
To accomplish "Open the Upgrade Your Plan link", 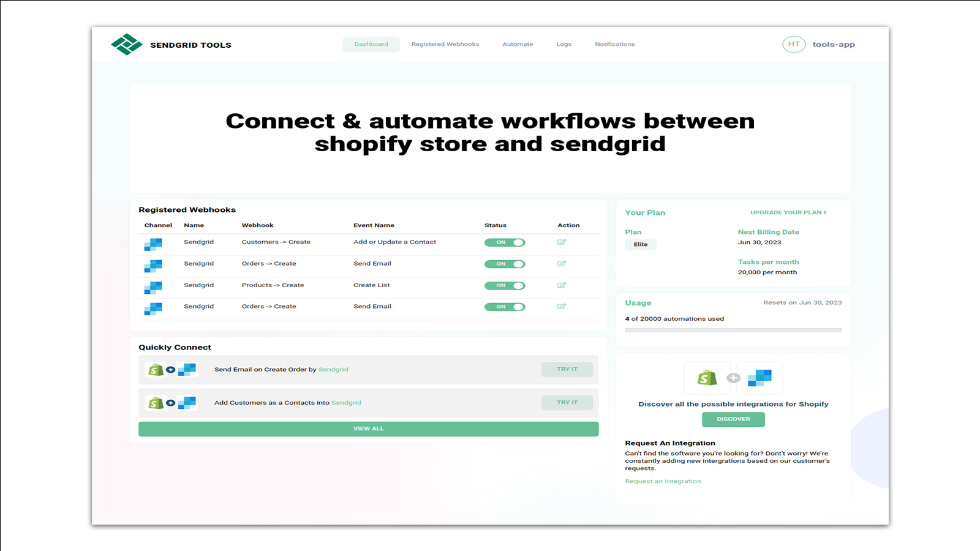I will coord(788,212).
